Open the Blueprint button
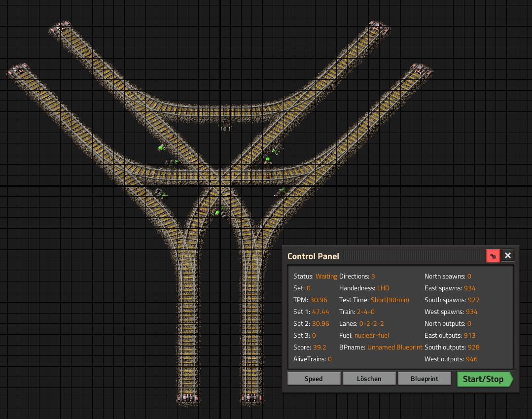 pos(425,379)
